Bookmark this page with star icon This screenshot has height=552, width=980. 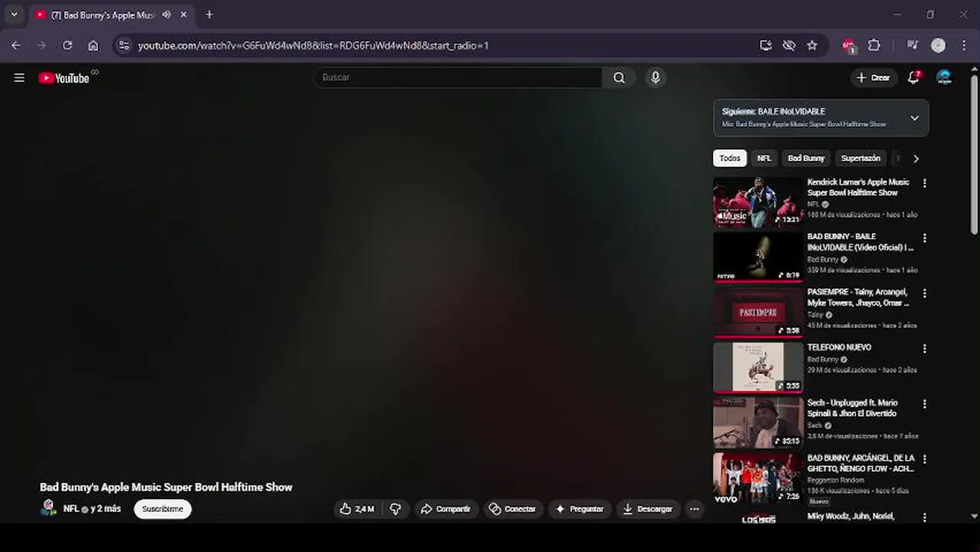812,45
